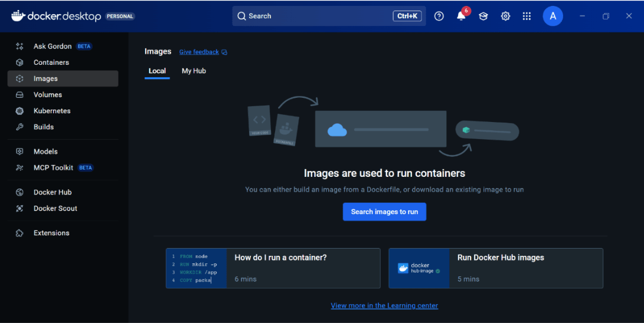Click the Docker Scout icon in sidebar
Viewport: 644px width, 323px height.
coord(19,208)
